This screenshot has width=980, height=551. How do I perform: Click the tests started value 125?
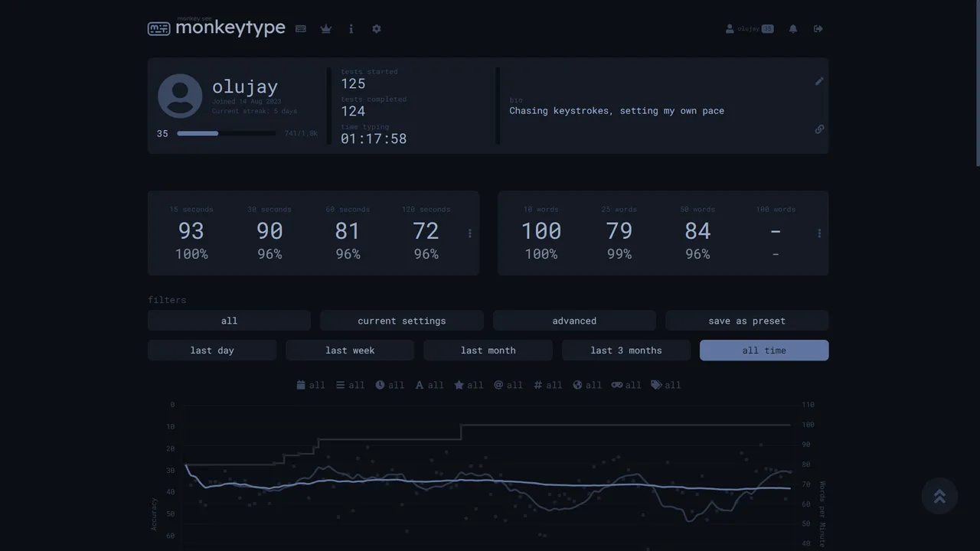pos(353,84)
